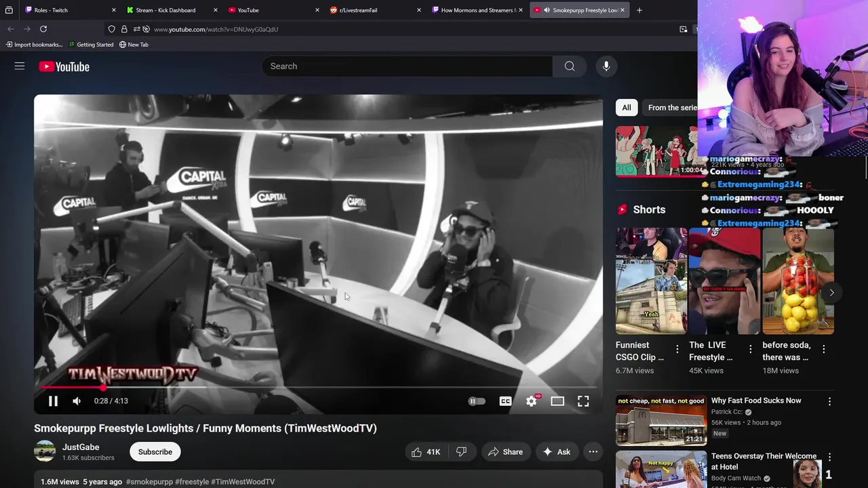The image size is (868, 488).
Task: Pause the video with the player's pause button
Action: click(x=53, y=401)
